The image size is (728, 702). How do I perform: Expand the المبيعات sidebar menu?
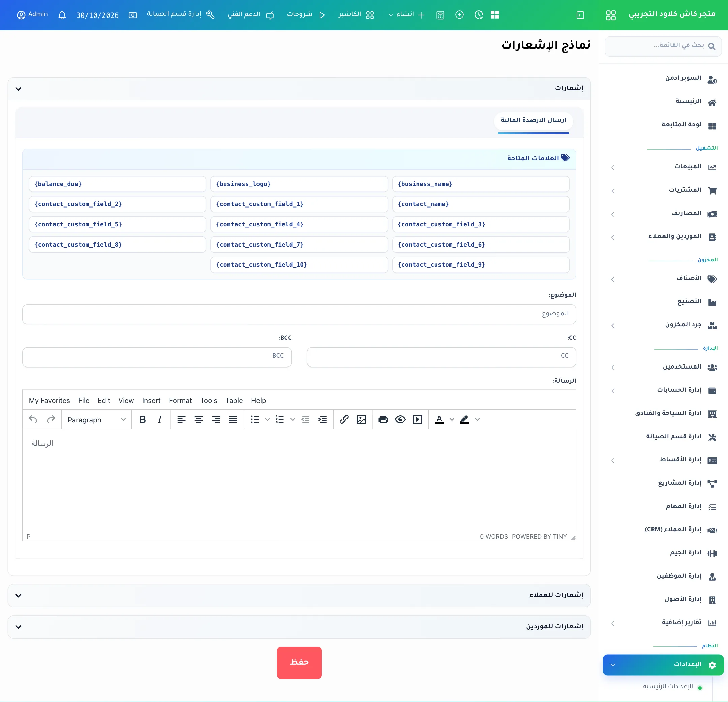coord(663,167)
